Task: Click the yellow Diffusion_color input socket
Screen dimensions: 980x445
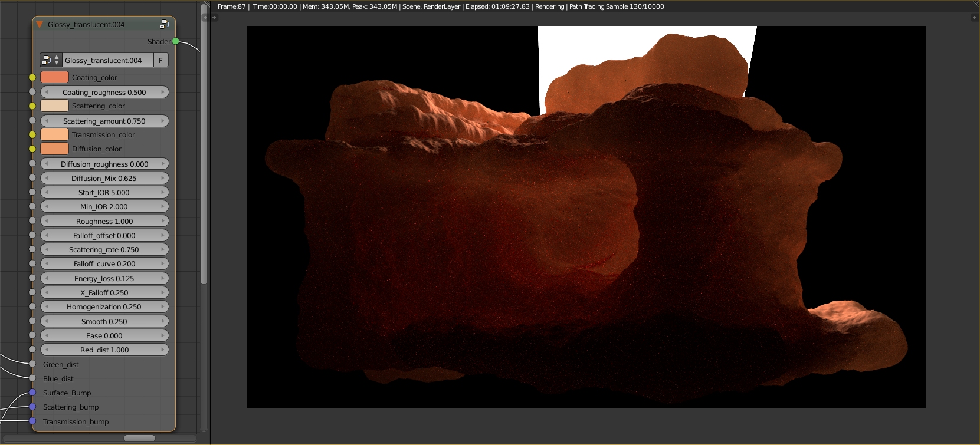Action: coord(32,149)
